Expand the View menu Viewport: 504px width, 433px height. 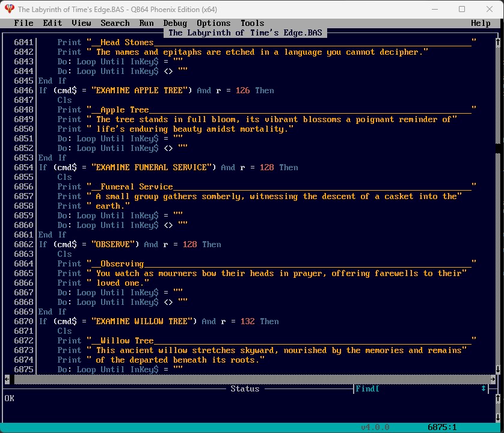click(81, 23)
